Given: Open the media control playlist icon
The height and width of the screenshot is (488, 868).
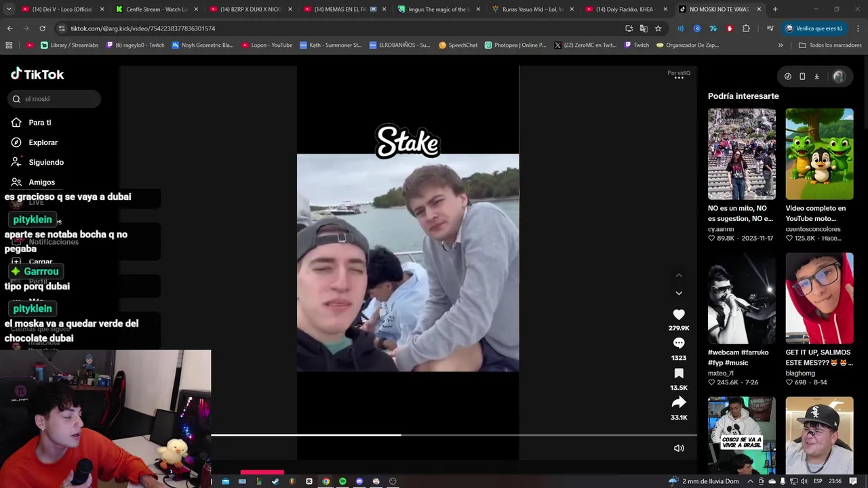Looking at the screenshot, I should 770,28.
